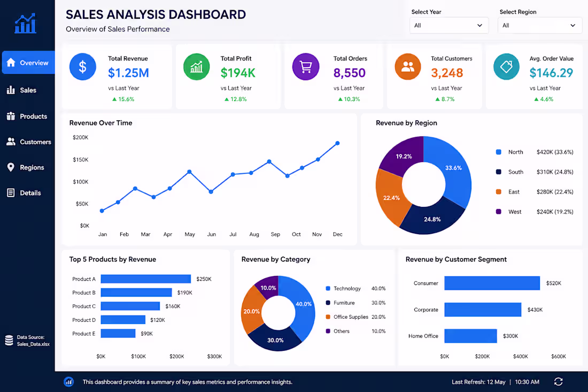Click the 24.8% slice of region donut

432,219
